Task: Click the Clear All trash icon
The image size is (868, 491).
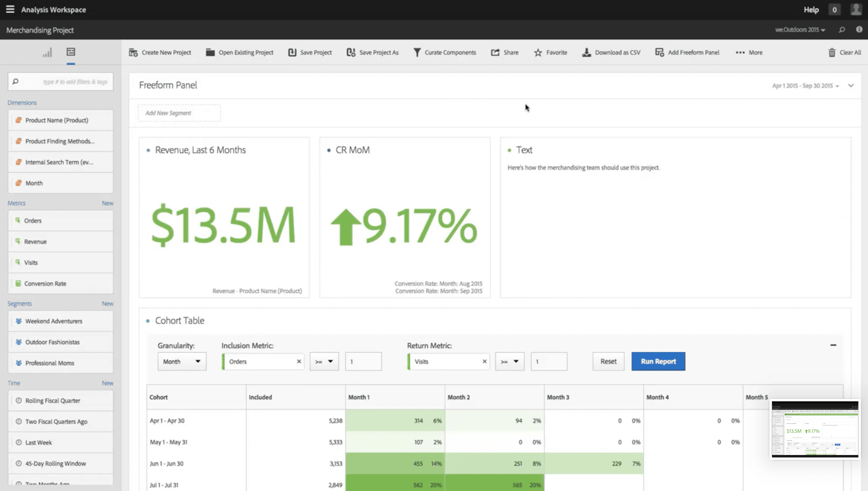Action: (832, 52)
